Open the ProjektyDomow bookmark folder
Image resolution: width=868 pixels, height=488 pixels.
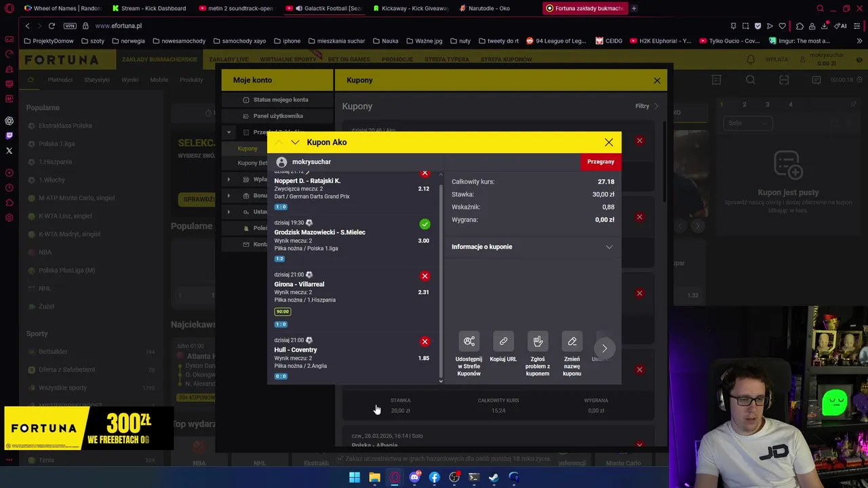(x=49, y=41)
